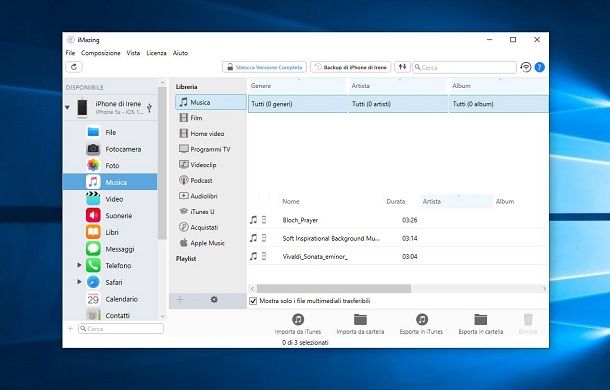Click Importa da iTunes
This screenshot has height=390, width=610.
tap(298, 324)
